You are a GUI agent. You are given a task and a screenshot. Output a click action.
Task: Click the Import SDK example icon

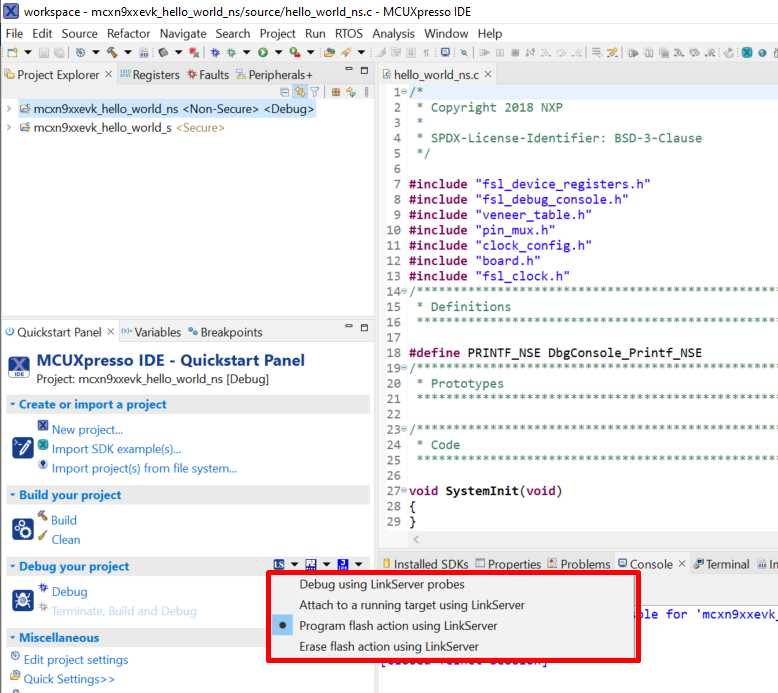pos(43,445)
